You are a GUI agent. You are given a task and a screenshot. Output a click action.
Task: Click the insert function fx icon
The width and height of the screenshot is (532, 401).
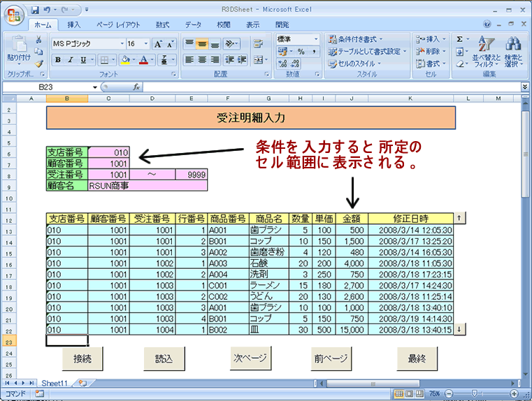[137, 87]
